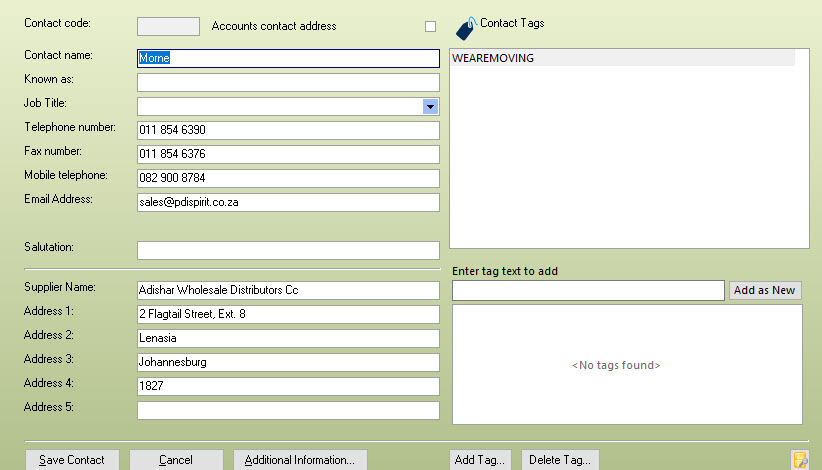Viewport: 822px width, 470px height.
Task: Click the Mobile telephone field
Action: (288, 178)
